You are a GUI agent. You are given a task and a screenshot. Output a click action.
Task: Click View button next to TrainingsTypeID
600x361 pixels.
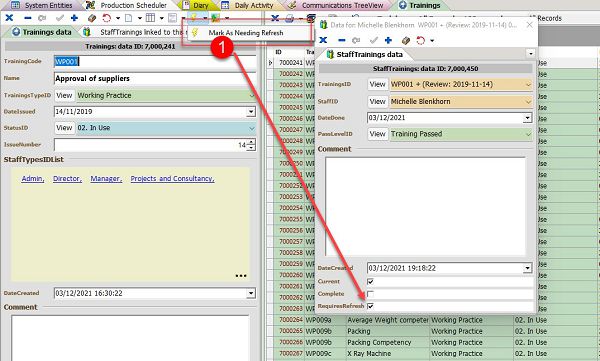(64, 95)
